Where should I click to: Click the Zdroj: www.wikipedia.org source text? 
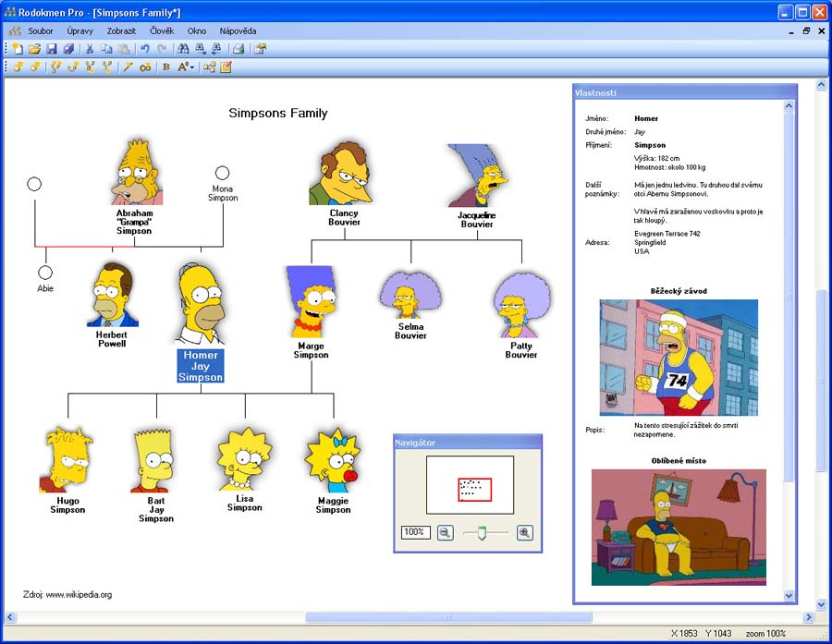pos(67,595)
